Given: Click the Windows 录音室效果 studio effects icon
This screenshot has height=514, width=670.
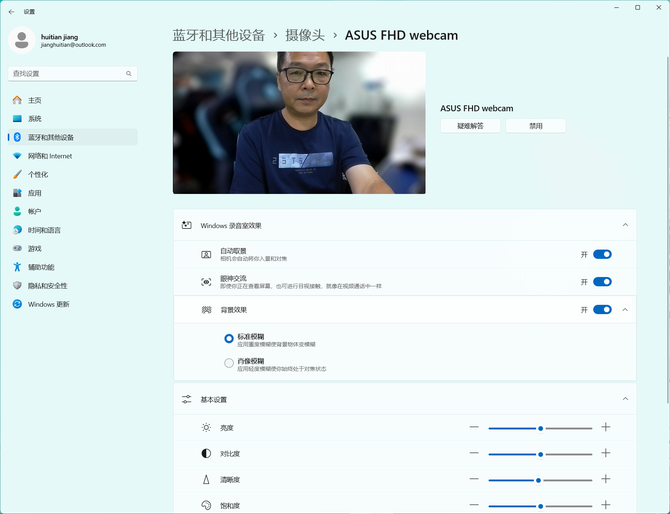Looking at the screenshot, I should [186, 225].
